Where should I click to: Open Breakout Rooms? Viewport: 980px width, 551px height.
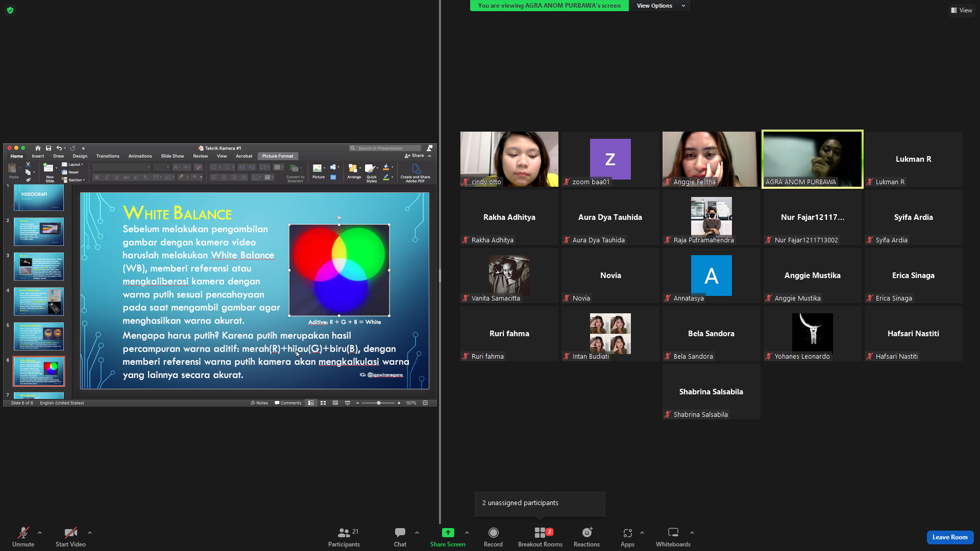540,537
